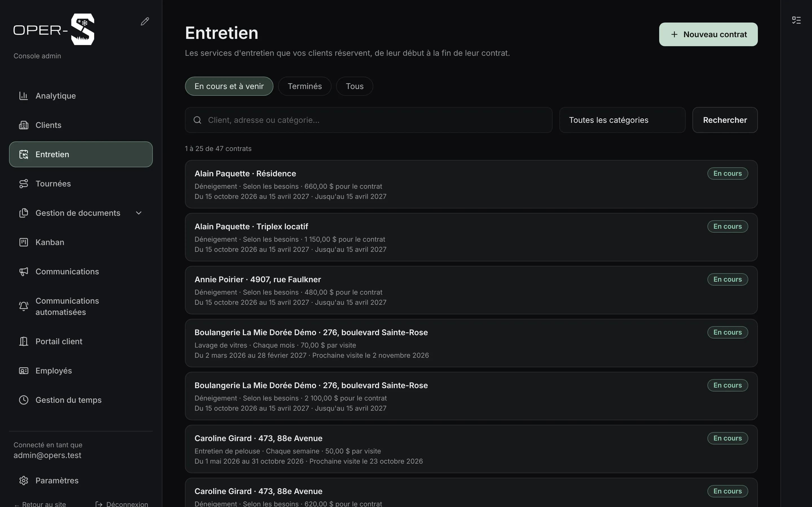This screenshot has width=812, height=507.
Task: Switch to the Terminés filter tab
Action: coord(304,86)
